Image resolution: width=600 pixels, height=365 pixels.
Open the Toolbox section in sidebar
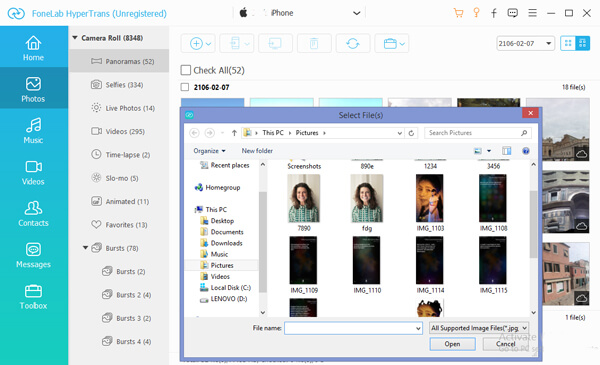[34, 296]
